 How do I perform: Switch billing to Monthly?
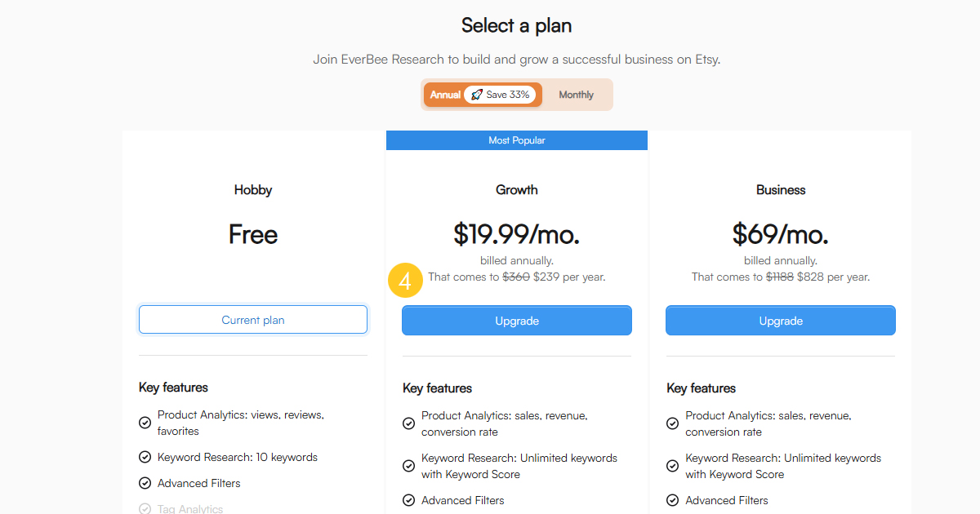tap(576, 95)
